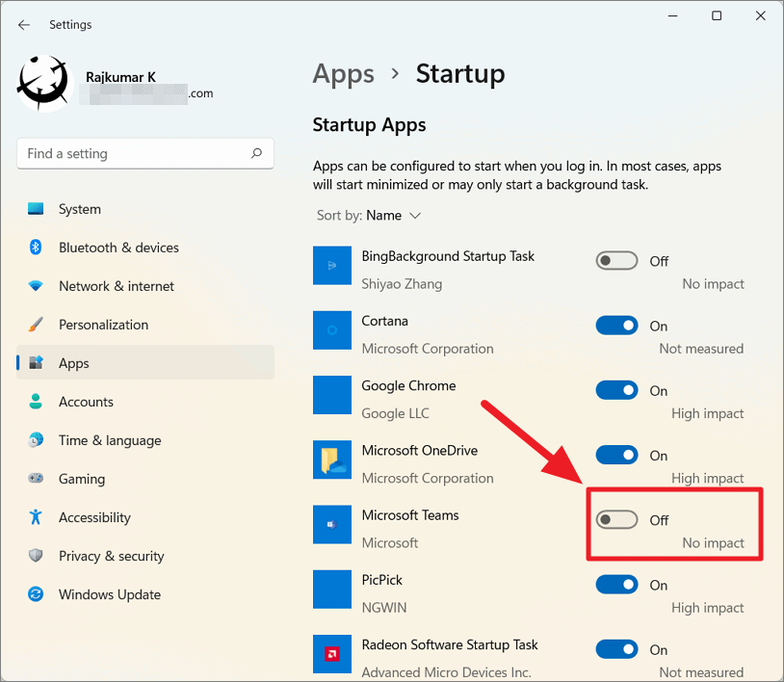The width and height of the screenshot is (784, 682).
Task: Enable the Microsoft Teams startup toggle
Action: tap(616, 519)
